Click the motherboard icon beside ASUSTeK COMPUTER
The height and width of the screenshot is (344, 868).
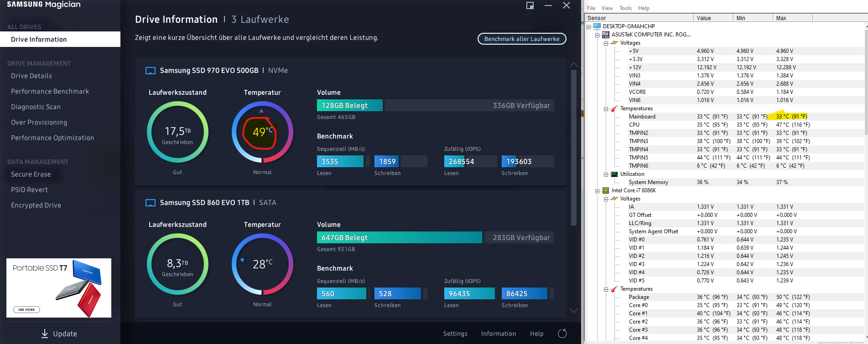tap(606, 35)
